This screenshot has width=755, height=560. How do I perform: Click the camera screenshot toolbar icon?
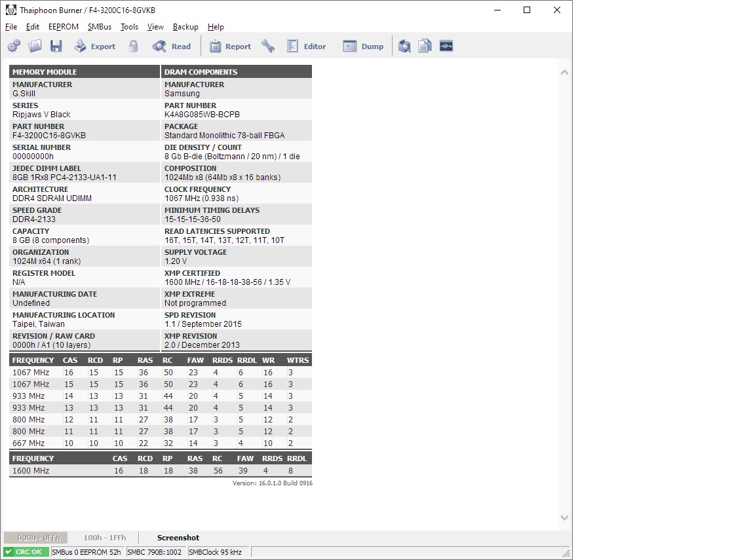[404, 47]
